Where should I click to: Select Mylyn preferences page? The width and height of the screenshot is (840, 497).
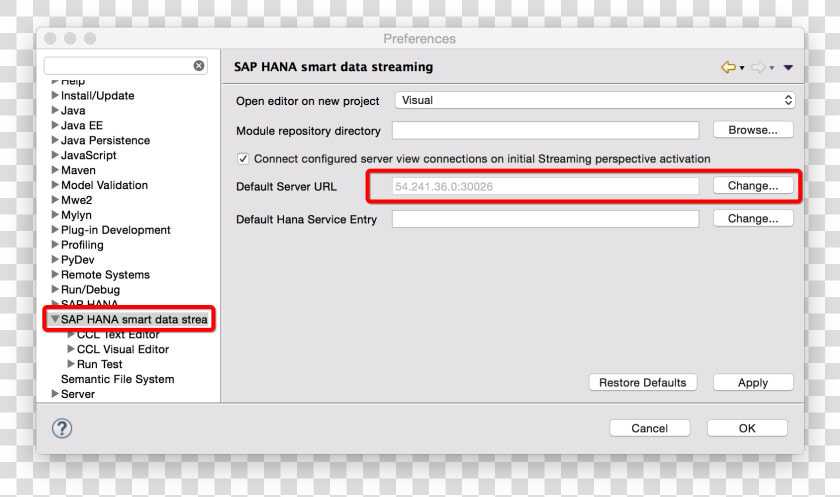click(x=76, y=215)
